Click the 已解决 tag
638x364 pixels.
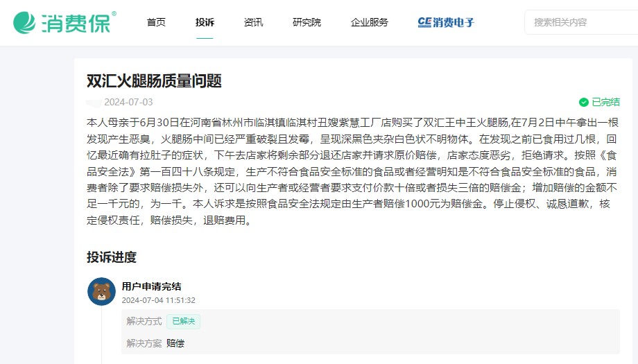point(183,321)
